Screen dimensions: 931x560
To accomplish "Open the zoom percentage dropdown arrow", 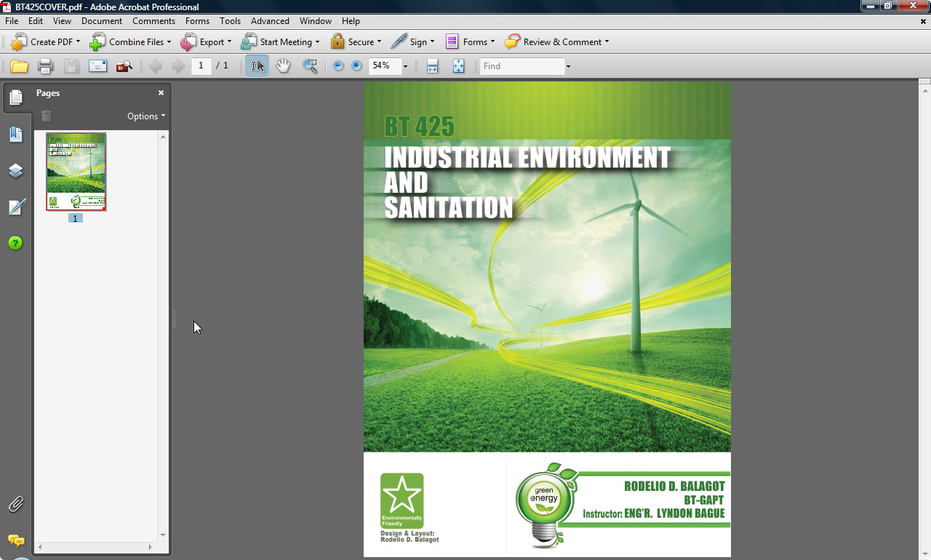I will pyautogui.click(x=405, y=66).
